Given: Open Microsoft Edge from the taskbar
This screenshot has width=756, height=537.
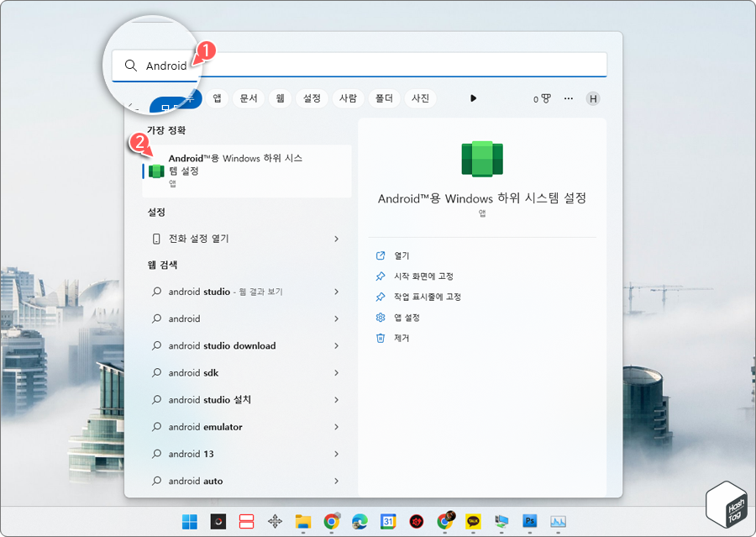Looking at the screenshot, I should coord(360,521).
